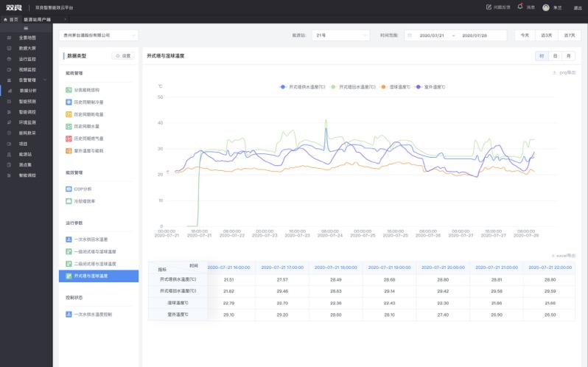Click the 问题反馈 feedback edit icon
The width and height of the screenshot is (588, 367).
click(x=489, y=7)
